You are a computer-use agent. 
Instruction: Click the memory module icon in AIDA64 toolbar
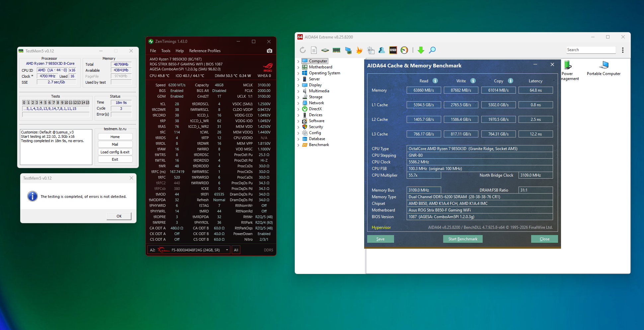(337, 50)
